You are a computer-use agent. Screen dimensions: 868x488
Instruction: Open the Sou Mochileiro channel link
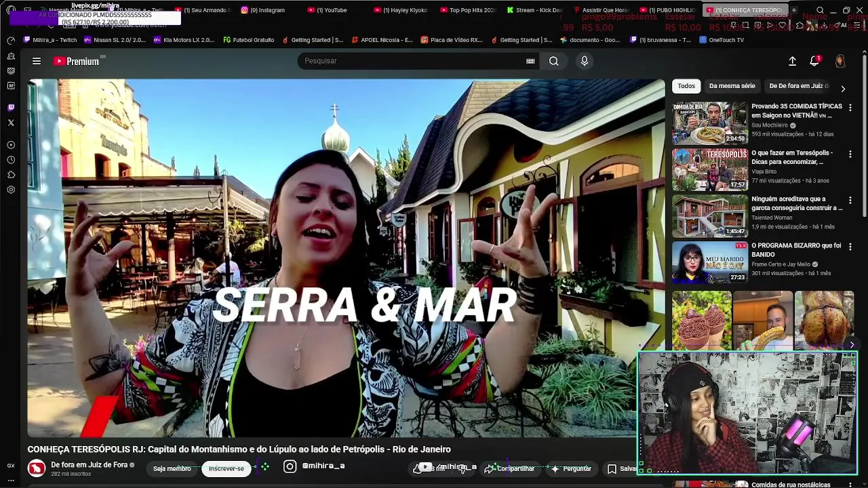point(770,125)
